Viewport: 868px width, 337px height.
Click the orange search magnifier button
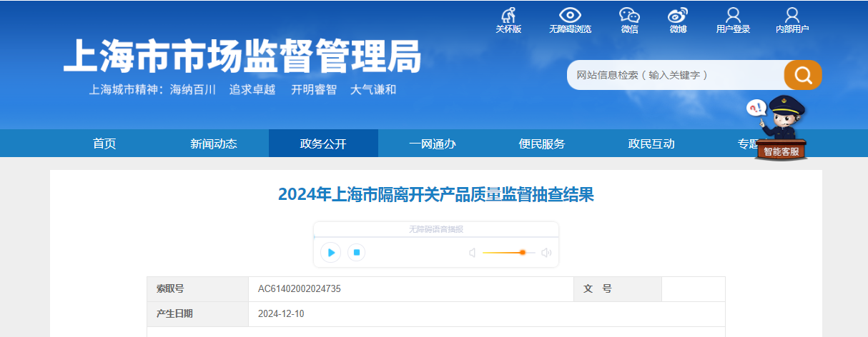pyautogui.click(x=802, y=75)
